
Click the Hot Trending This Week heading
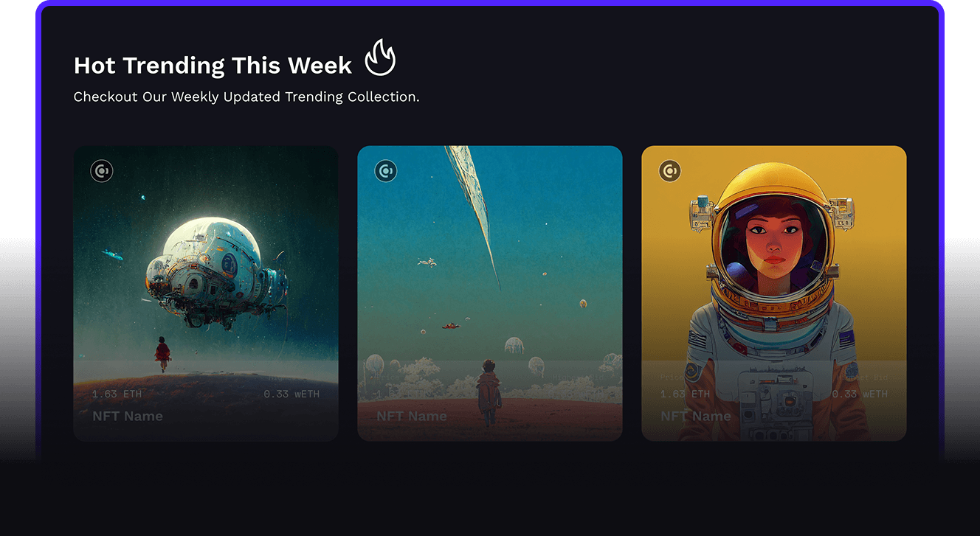(x=213, y=66)
